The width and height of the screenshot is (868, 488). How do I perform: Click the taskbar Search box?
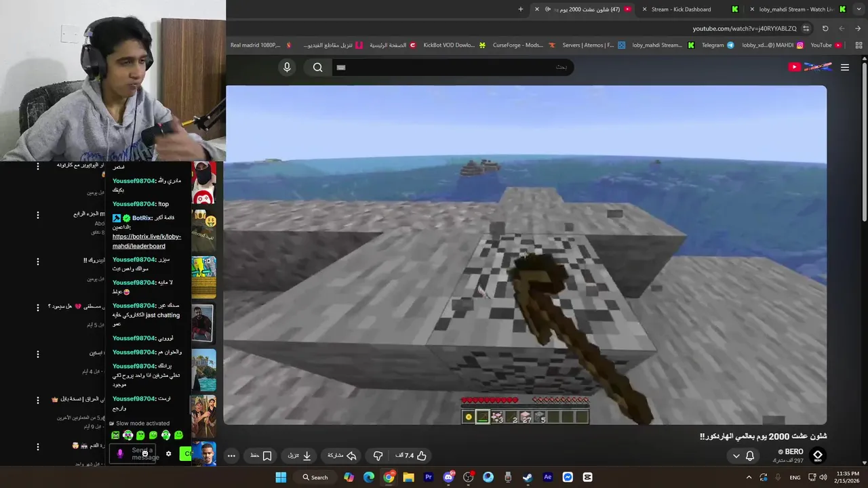(x=315, y=477)
